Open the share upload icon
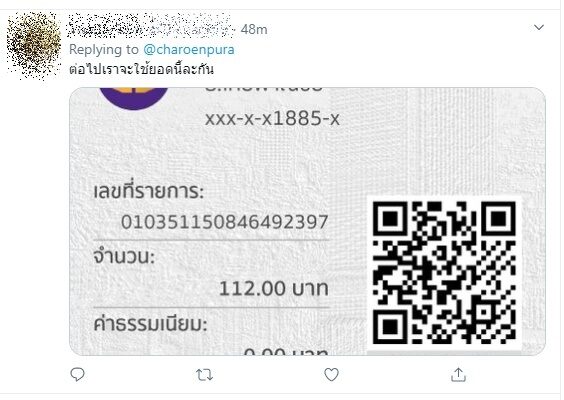Viewport: 564px width, 400px height. pos(458,374)
